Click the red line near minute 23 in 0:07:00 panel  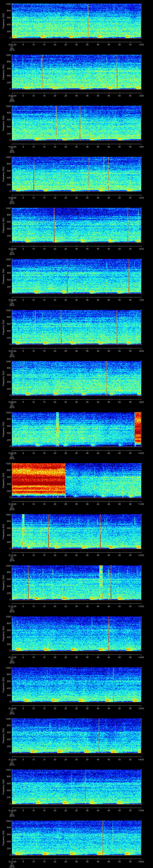pos(61,327)
